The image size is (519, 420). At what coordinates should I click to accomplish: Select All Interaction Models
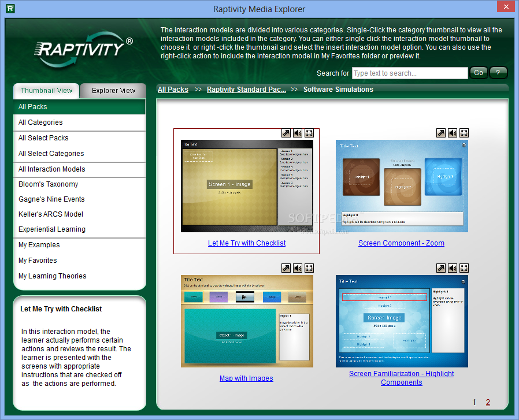(79, 169)
